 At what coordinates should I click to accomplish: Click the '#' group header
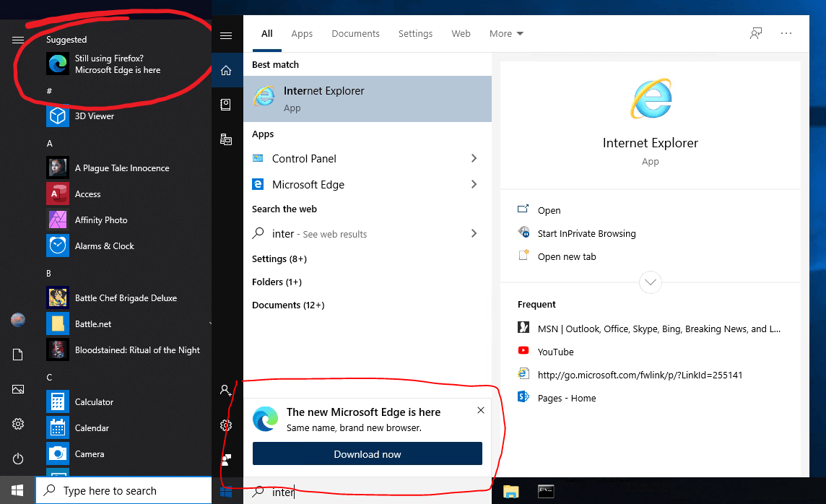click(x=49, y=91)
